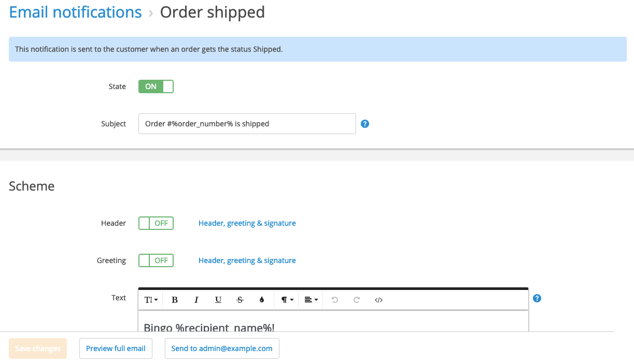Open the paragraph format dropdown

click(x=287, y=300)
